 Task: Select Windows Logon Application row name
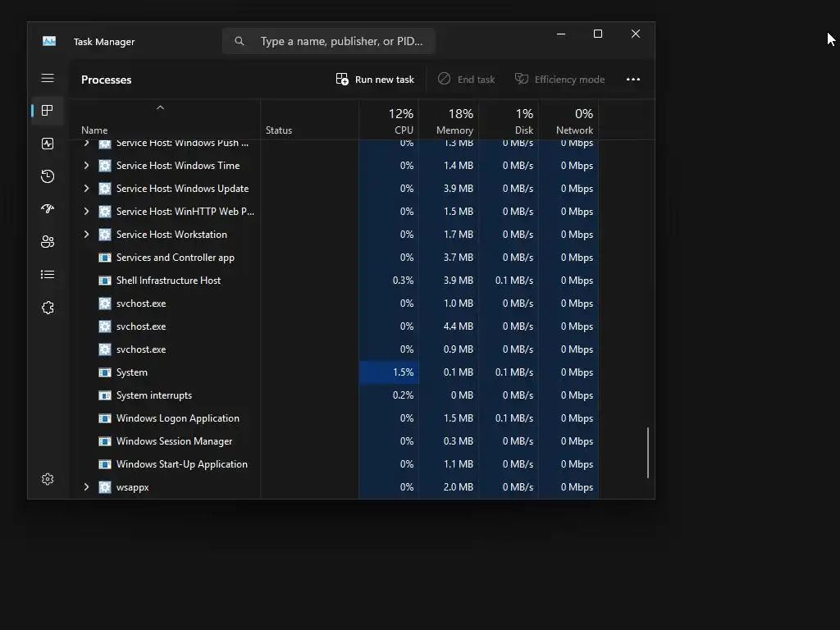pyautogui.click(x=178, y=418)
